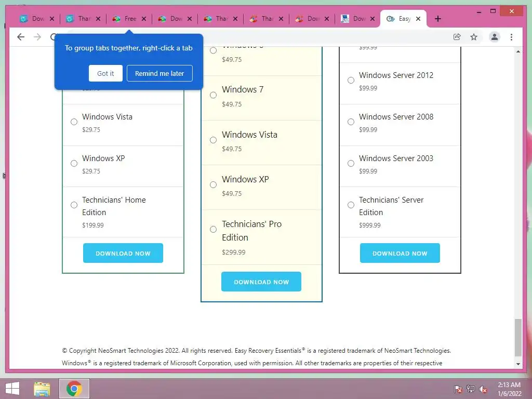Click the $299.99 price text
Image resolution: width=532 pixels, height=399 pixels.
[233, 252]
